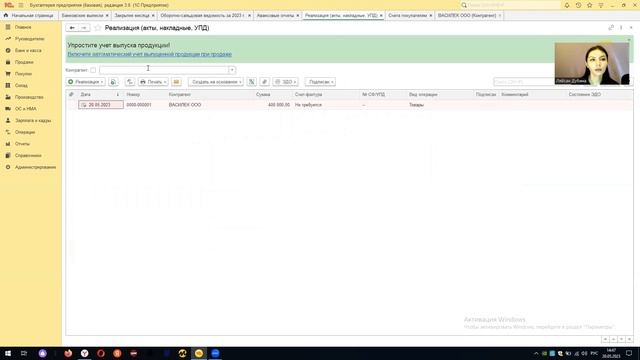The image size is (640, 360).
Task: Open notifications bell in title bar
Action: coord(567,5)
